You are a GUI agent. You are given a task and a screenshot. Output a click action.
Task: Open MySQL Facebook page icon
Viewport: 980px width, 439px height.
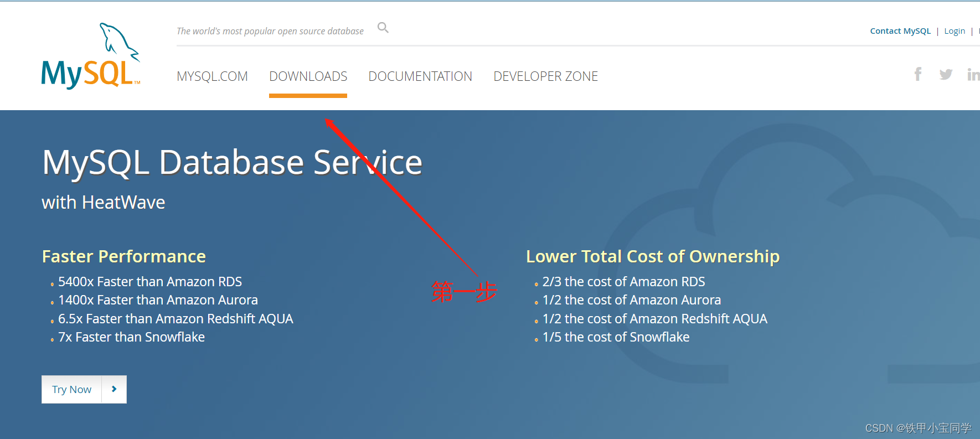click(x=918, y=74)
